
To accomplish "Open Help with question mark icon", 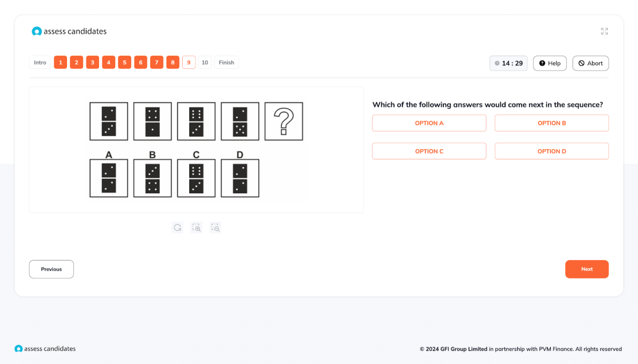I will tap(550, 63).
